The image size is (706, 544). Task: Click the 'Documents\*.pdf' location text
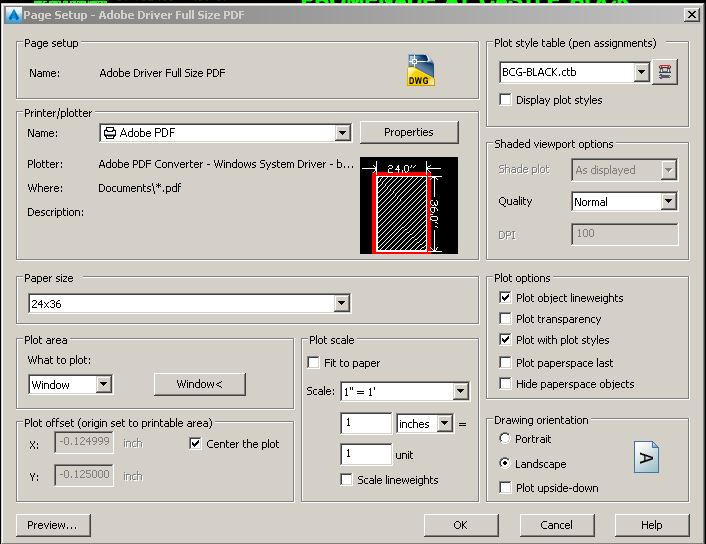[140, 188]
